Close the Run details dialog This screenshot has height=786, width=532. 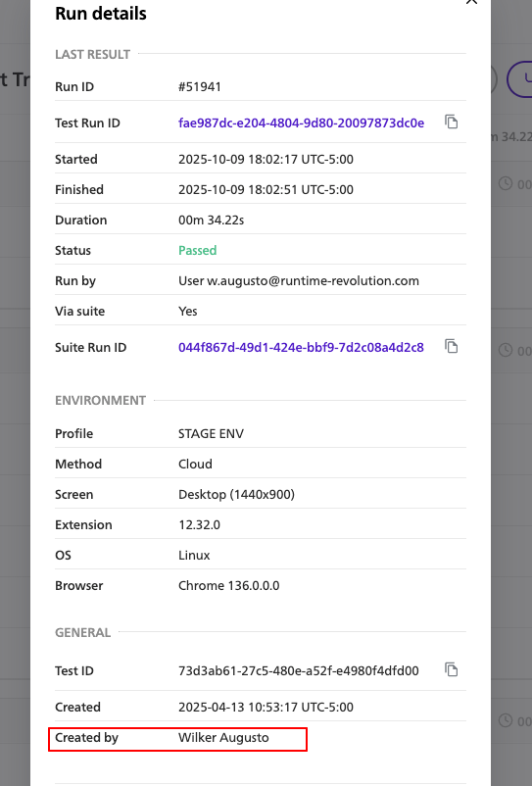coord(471,2)
